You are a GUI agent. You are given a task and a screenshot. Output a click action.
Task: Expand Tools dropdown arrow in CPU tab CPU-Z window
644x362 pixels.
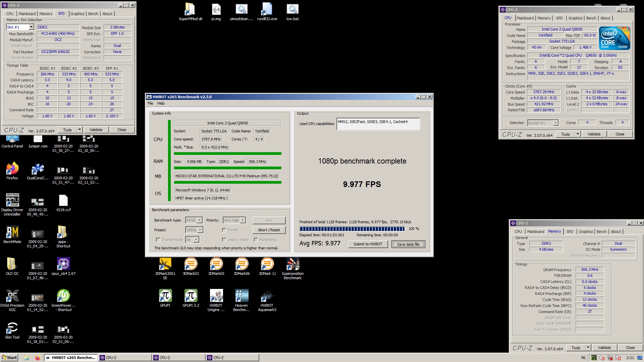pyautogui.click(x=578, y=134)
